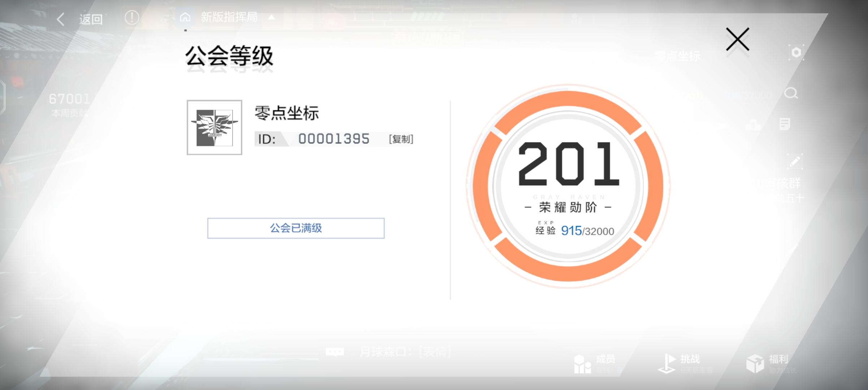The width and height of the screenshot is (868, 390).
Task: Click the 公会已满级 button
Action: [x=296, y=228]
